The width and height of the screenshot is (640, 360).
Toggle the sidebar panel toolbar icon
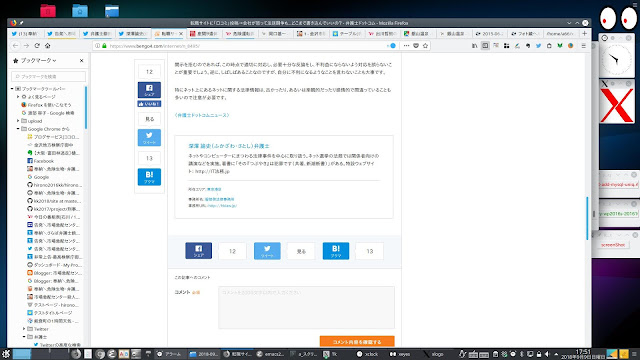pos(485,46)
